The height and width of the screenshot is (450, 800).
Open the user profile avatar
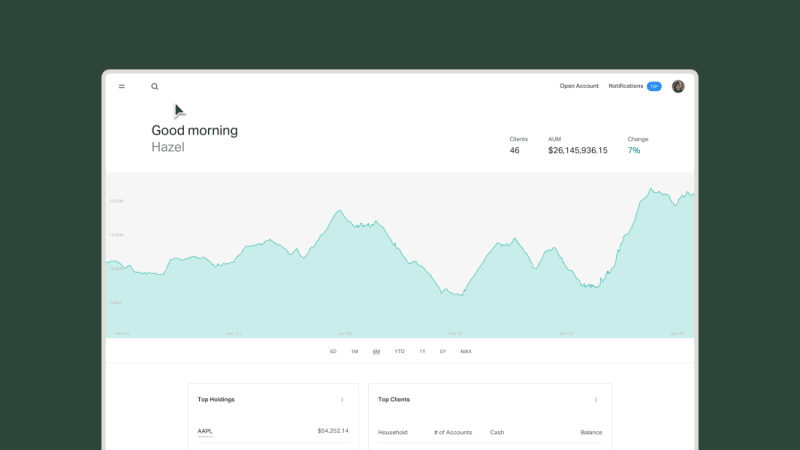tap(678, 86)
